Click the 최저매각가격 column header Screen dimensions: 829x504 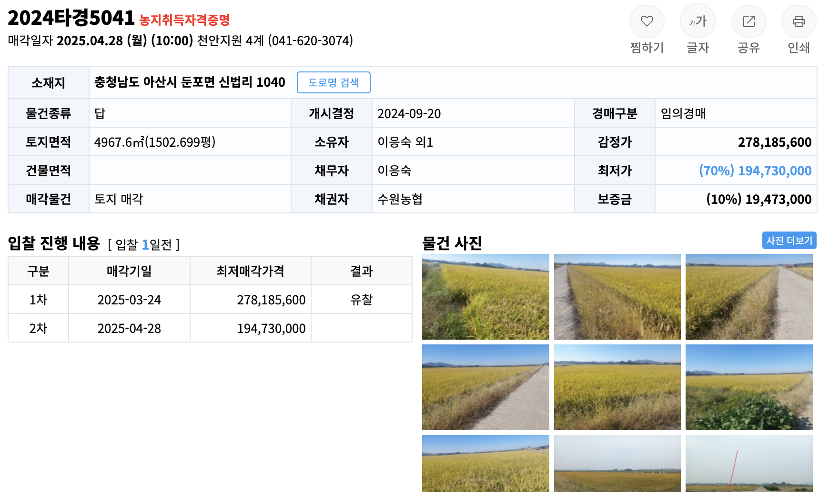[250, 271]
